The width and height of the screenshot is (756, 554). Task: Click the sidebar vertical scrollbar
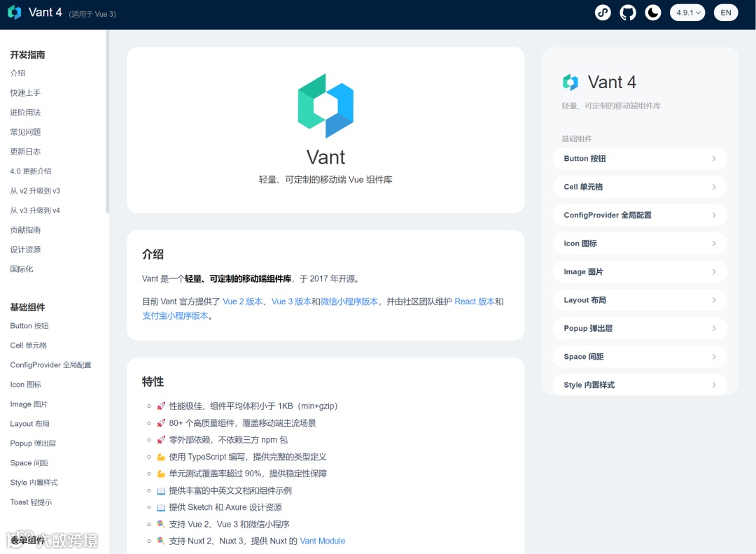point(108,122)
